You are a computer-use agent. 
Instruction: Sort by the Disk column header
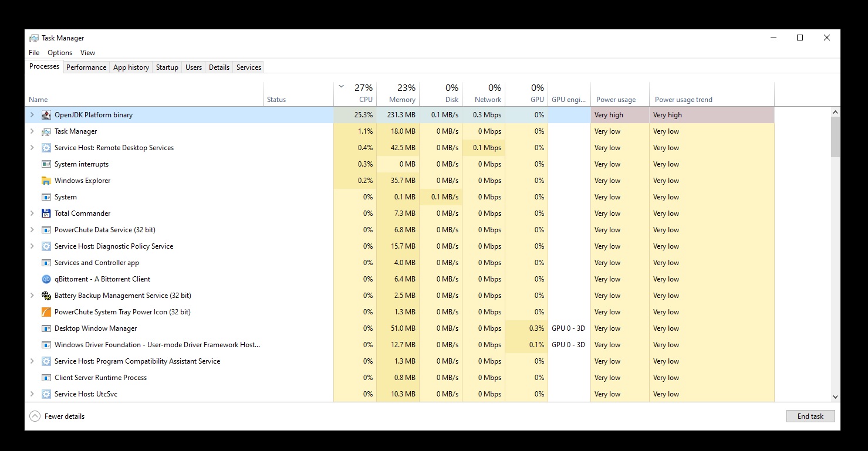(x=441, y=94)
